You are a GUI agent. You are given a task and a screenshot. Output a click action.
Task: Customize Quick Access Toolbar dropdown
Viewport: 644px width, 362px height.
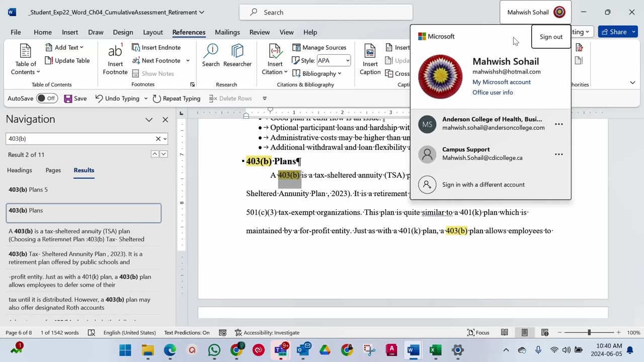click(265, 99)
